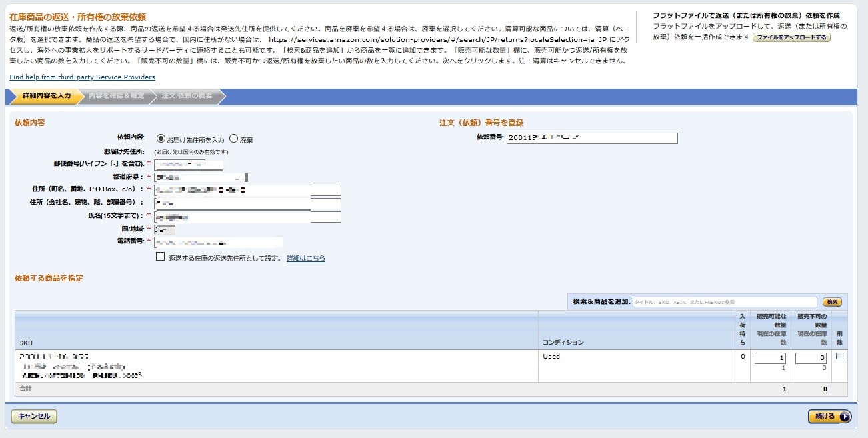The image size is (868, 438).
Task: Click the 住所（町名、番地）input field
Action: (247, 190)
